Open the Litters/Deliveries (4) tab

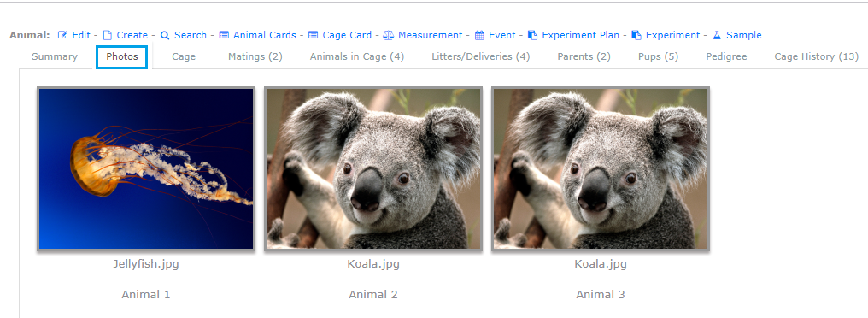point(480,56)
